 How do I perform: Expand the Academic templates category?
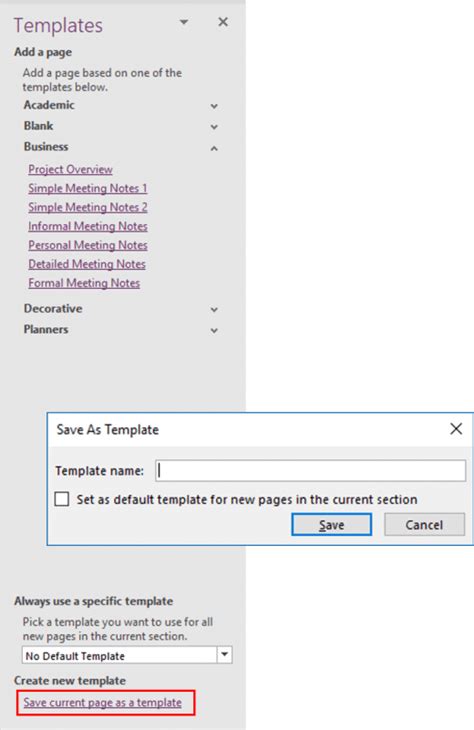[214, 106]
